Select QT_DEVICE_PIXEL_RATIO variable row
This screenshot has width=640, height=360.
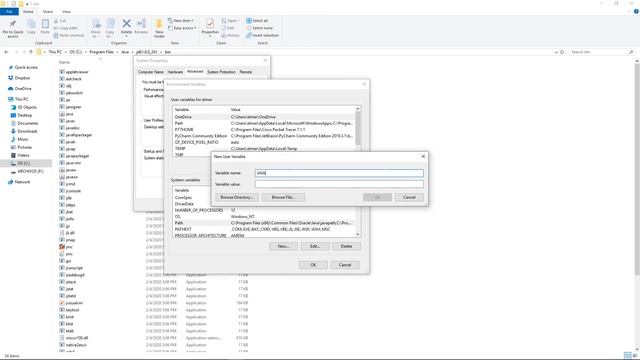(x=264, y=142)
